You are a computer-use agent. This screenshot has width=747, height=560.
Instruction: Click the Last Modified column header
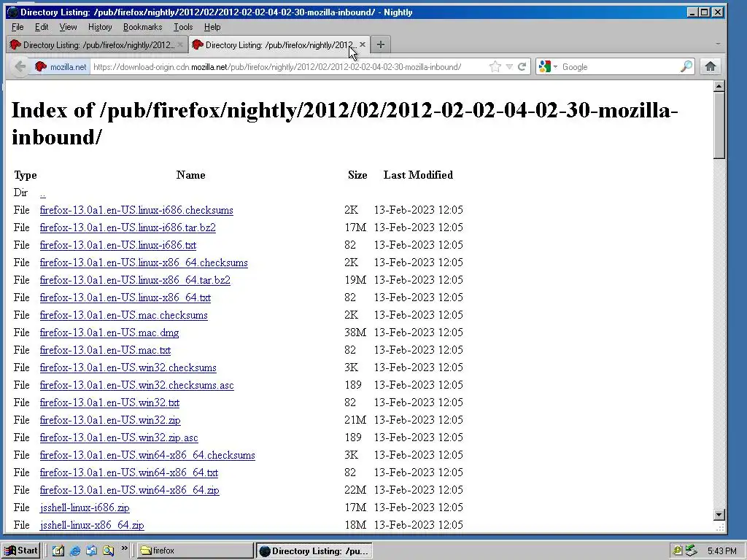point(418,175)
